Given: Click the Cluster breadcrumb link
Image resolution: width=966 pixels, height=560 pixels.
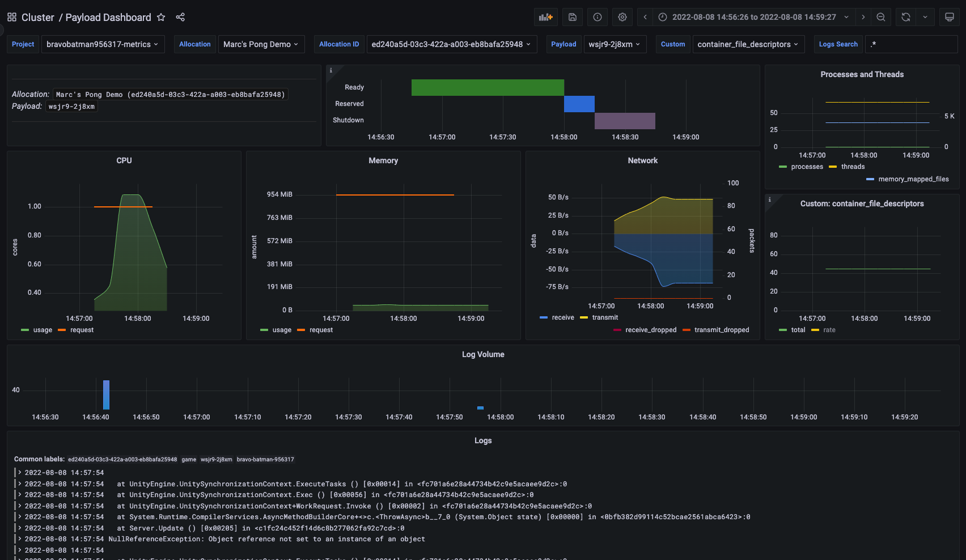Looking at the screenshot, I should click(x=37, y=18).
